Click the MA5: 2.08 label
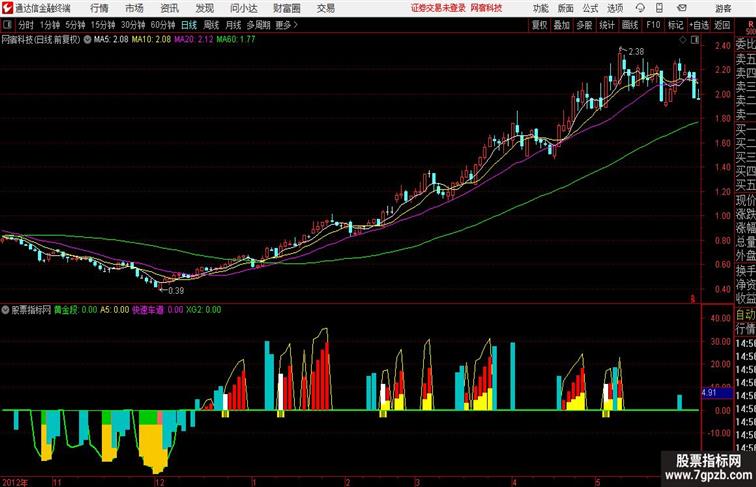This screenshot has width=756, height=487. (x=111, y=40)
